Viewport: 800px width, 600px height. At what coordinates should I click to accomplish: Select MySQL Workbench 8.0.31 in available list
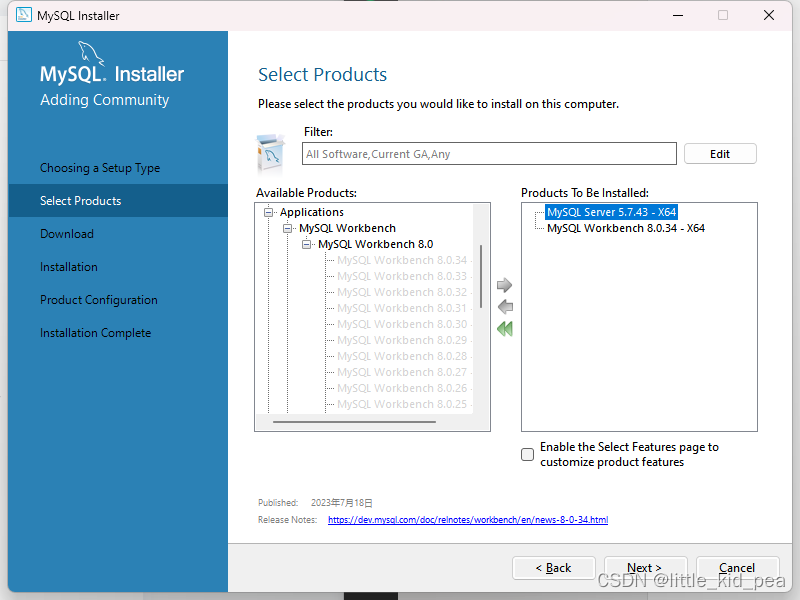[402, 308]
